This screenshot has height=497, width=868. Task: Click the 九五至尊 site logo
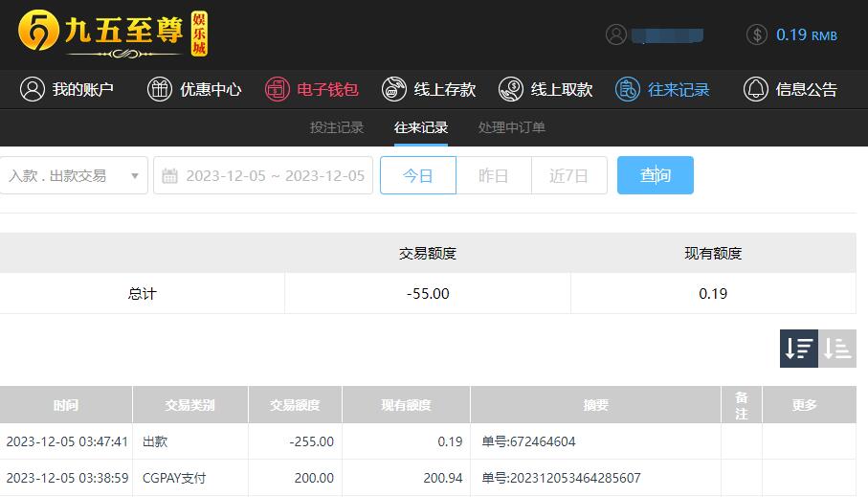(x=113, y=34)
